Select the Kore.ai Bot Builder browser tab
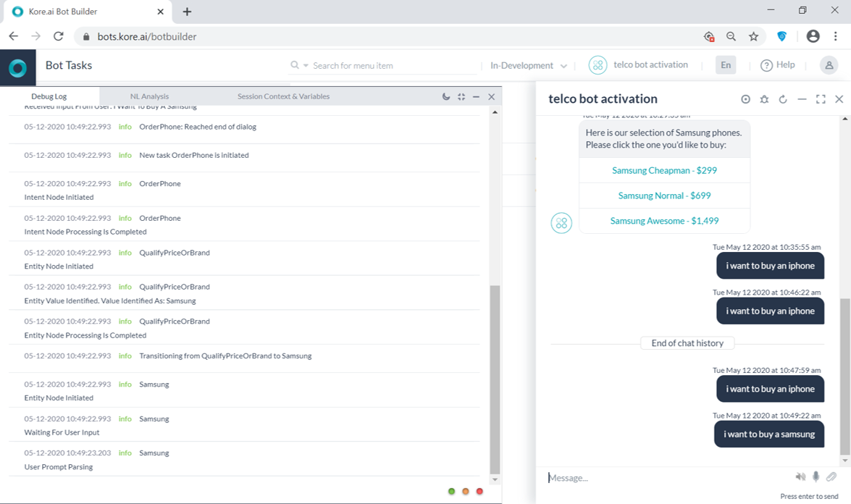 tap(87, 12)
